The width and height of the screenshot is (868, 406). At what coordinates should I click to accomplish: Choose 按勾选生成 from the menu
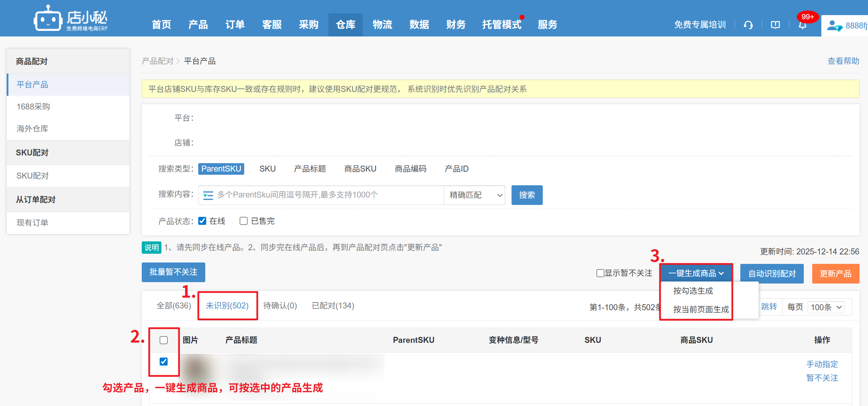point(693,291)
